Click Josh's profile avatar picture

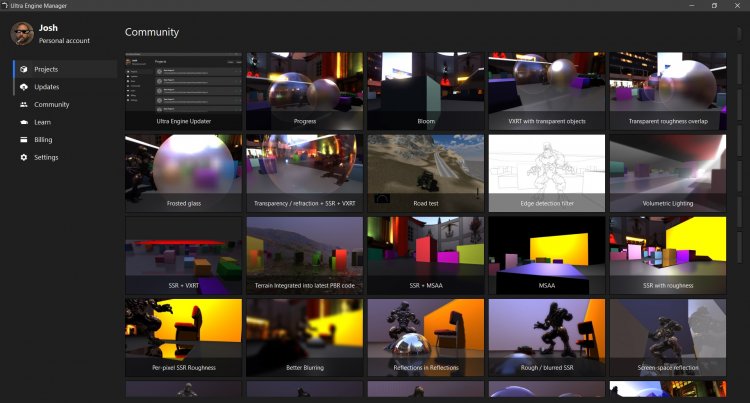[22, 34]
